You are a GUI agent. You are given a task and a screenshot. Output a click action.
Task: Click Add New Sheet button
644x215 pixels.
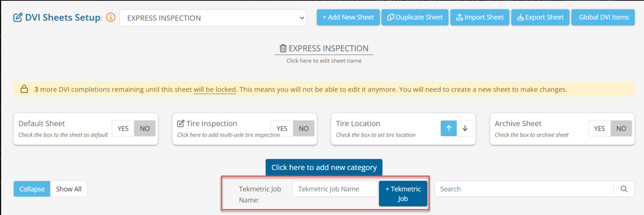click(x=348, y=17)
